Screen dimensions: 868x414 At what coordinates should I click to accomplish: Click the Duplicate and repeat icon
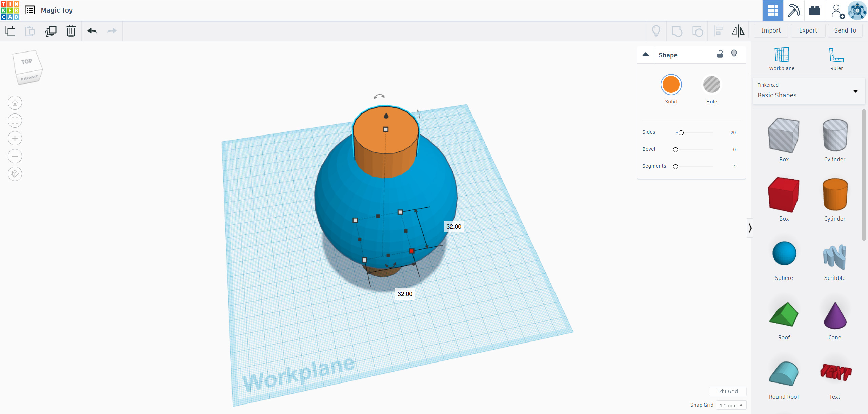(51, 31)
